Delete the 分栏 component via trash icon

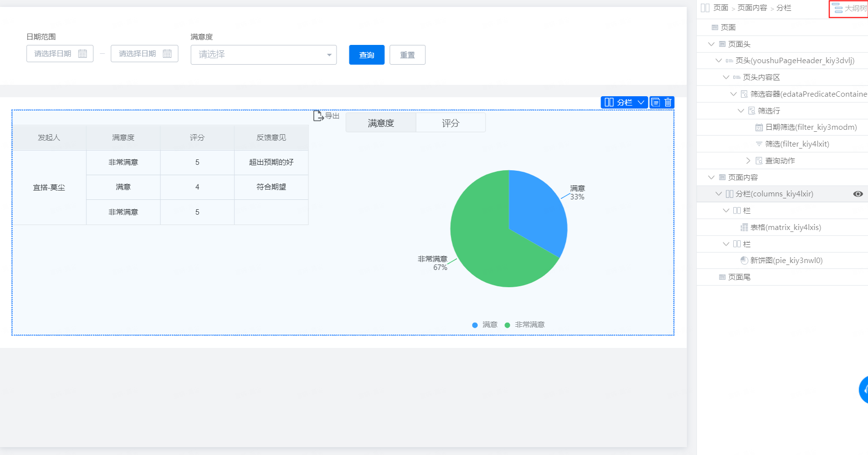(668, 102)
